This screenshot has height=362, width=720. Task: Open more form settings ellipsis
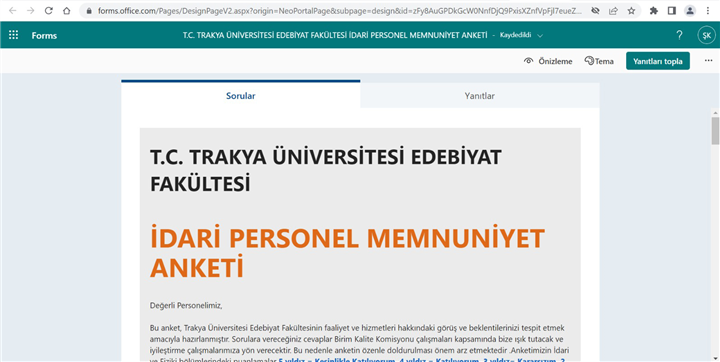[x=709, y=61]
